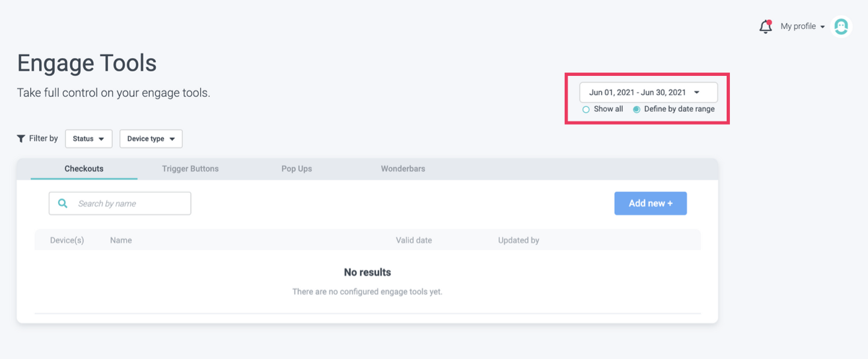
Task: Click the user avatar icon
Action: tap(841, 26)
